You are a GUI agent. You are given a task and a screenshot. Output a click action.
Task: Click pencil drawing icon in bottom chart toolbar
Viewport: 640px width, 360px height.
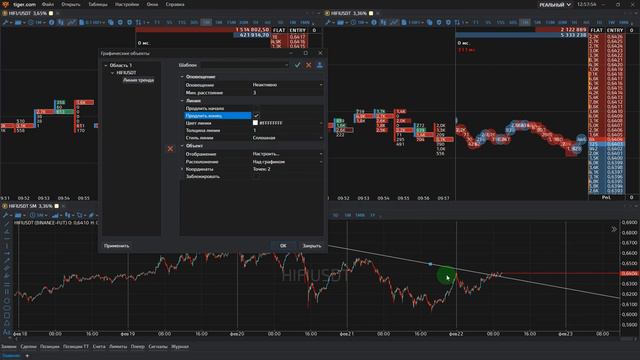coord(91,215)
